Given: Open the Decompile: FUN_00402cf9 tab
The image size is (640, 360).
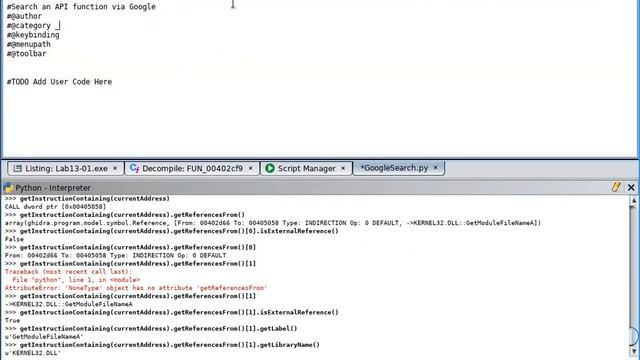Looking at the screenshot, I should [x=192, y=168].
